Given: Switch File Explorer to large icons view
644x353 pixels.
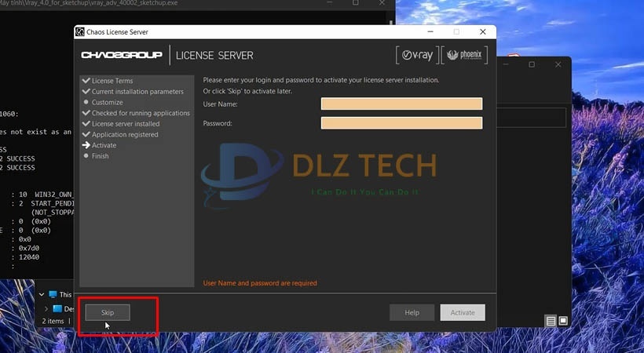Looking at the screenshot, I should [x=563, y=321].
